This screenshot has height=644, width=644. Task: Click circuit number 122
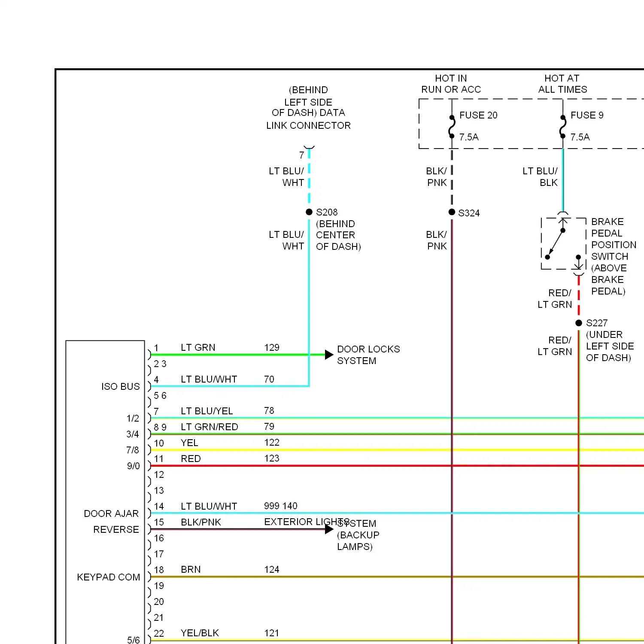click(x=272, y=442)
